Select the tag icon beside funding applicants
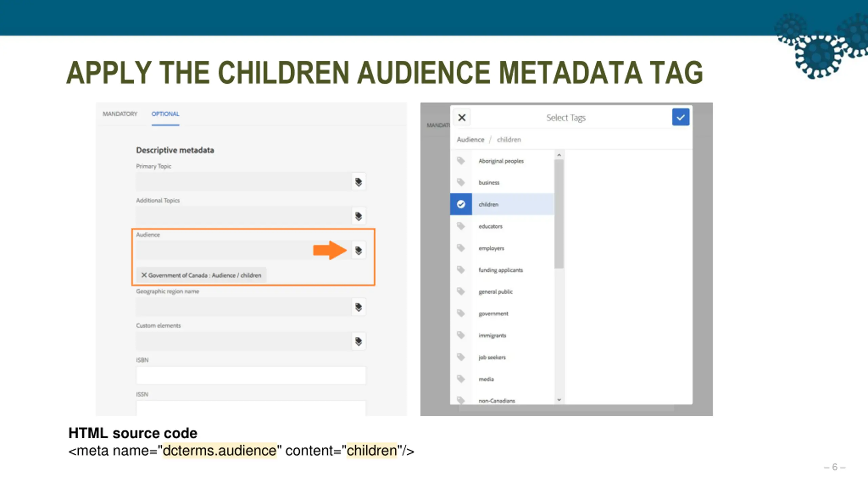 [461, 270]
